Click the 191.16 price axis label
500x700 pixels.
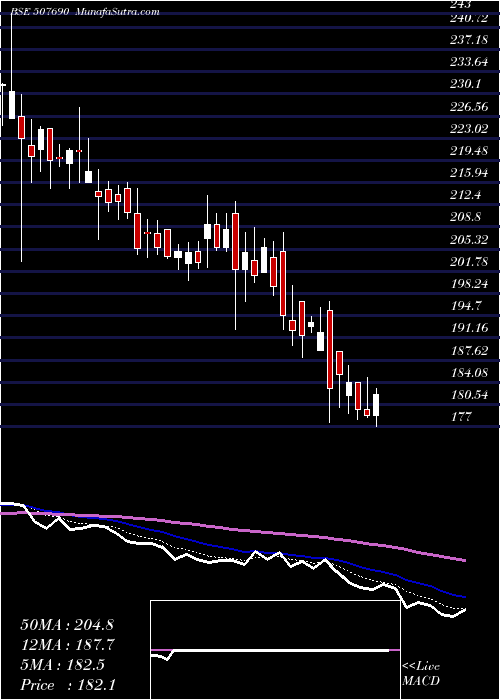(468, 329)
